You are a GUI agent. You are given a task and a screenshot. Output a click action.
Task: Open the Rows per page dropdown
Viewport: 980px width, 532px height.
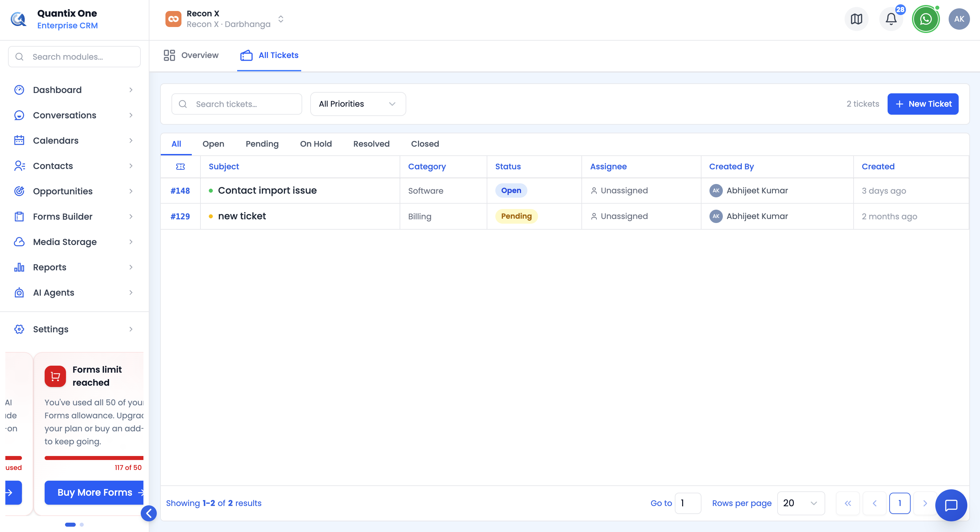point(801,503)
